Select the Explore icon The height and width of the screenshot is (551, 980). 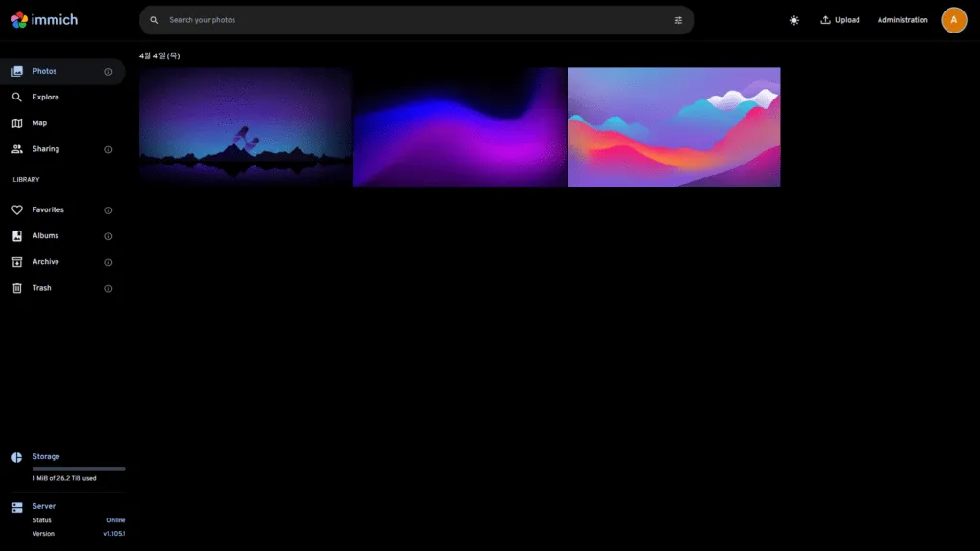point(19,97)
